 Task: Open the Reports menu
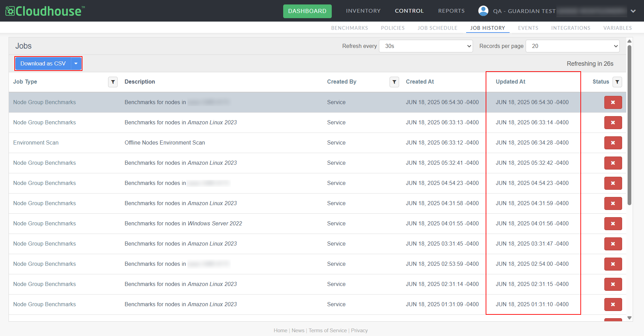click(x=451, y=11)
